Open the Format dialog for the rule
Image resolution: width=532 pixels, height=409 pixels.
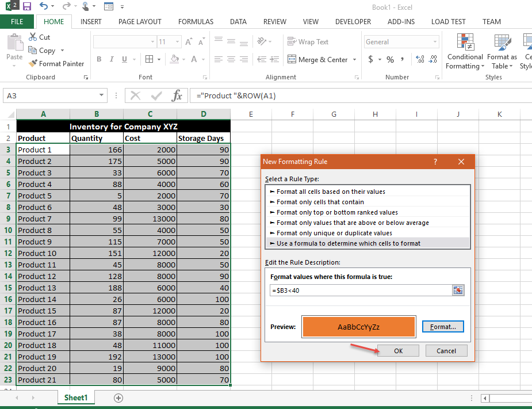[443, 326]
